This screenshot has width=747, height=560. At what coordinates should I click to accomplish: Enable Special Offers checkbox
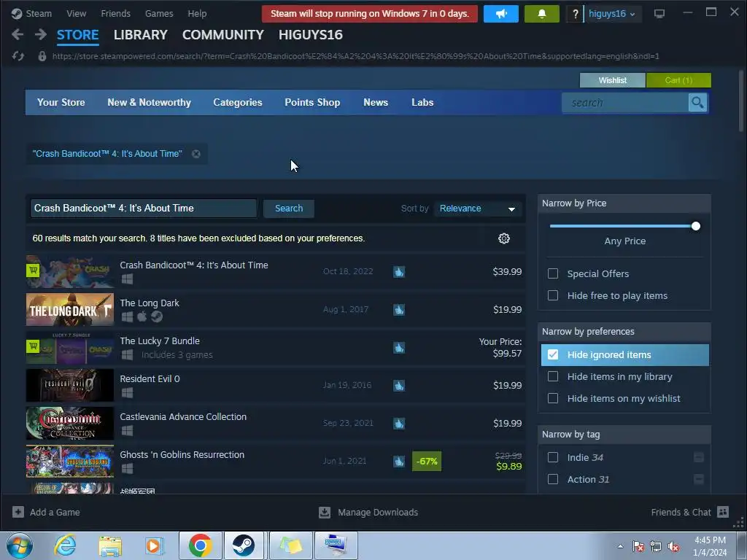click(x=553, y=274)
